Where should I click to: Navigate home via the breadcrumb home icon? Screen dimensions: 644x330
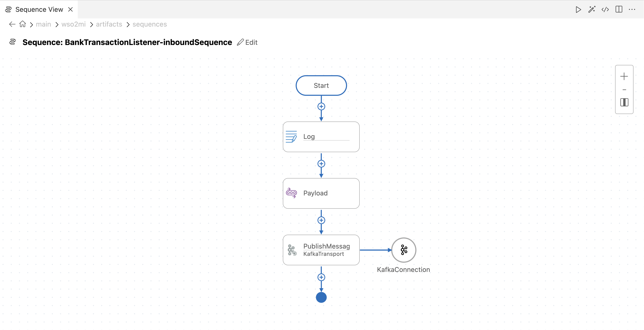[22, 24]
